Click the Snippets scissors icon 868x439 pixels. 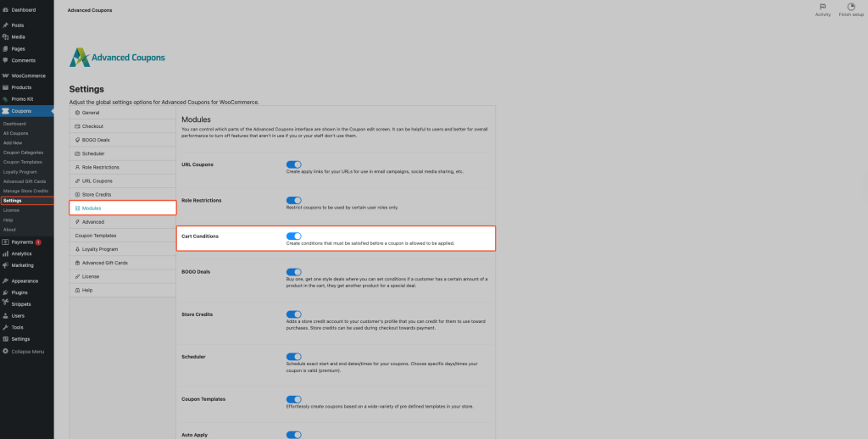point(6,304)
